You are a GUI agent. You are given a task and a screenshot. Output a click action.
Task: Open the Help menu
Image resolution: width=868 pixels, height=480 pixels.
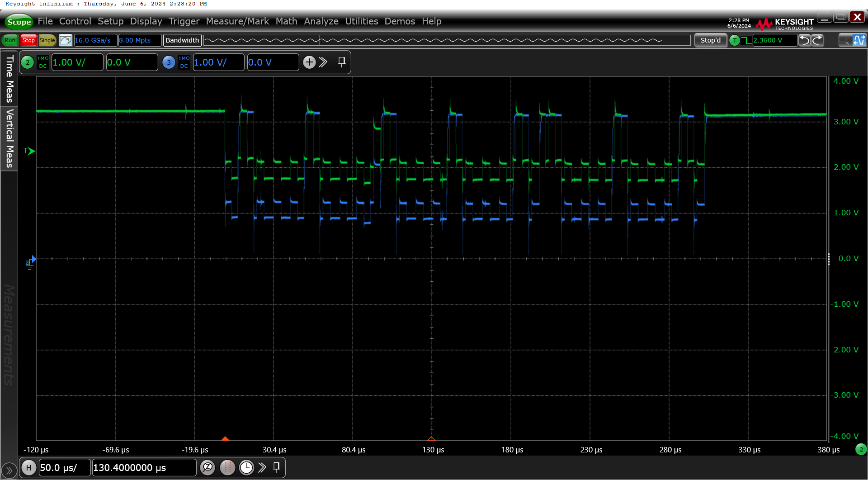(432, 21)
